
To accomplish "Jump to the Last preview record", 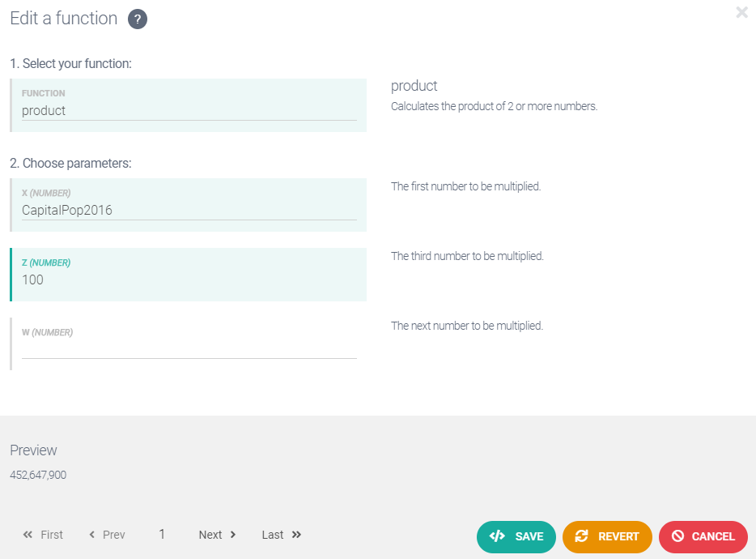I will (281, 535).
